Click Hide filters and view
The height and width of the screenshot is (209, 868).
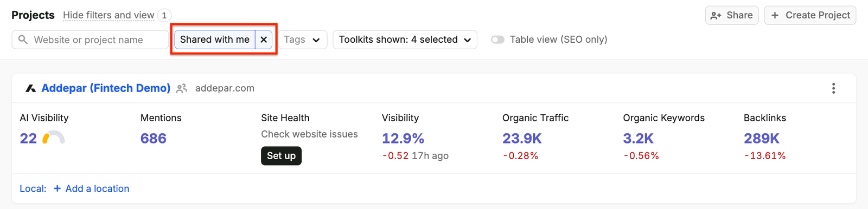(108, 15)
